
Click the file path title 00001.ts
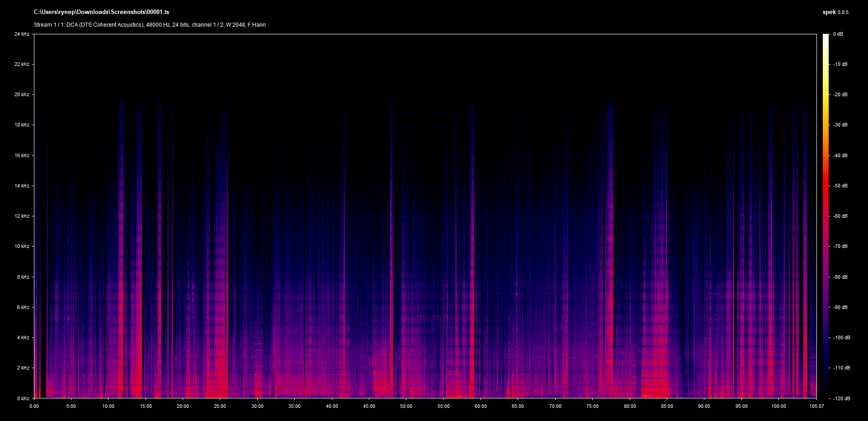point(101,12)
